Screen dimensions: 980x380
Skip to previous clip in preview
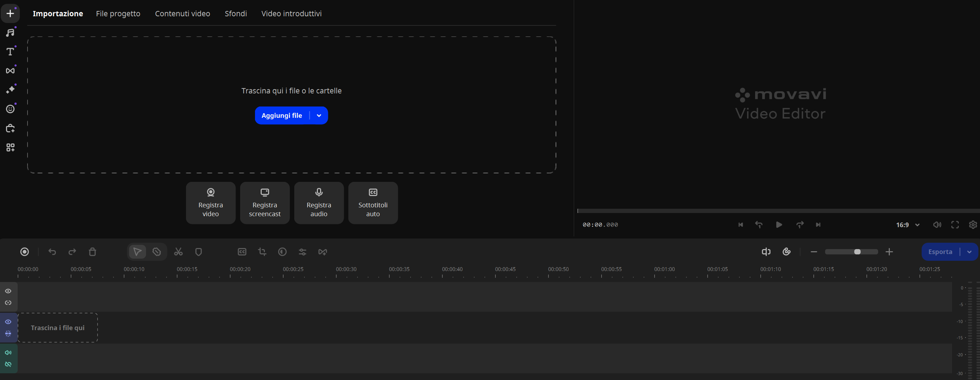[x=740, y=225]
